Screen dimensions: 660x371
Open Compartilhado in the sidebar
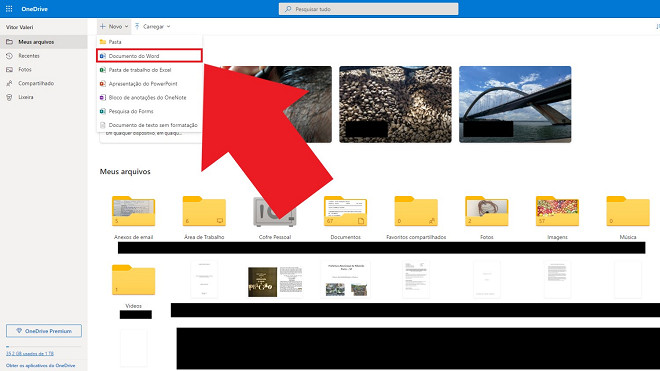tap(44, 83)
